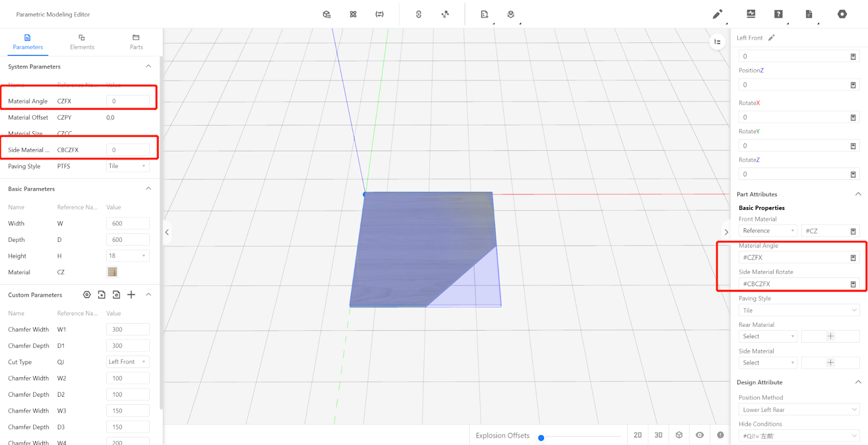Click the pencil edit tool in top toolbar
Image resolution: width=868 pixels, height=445 pixels.
717,14
